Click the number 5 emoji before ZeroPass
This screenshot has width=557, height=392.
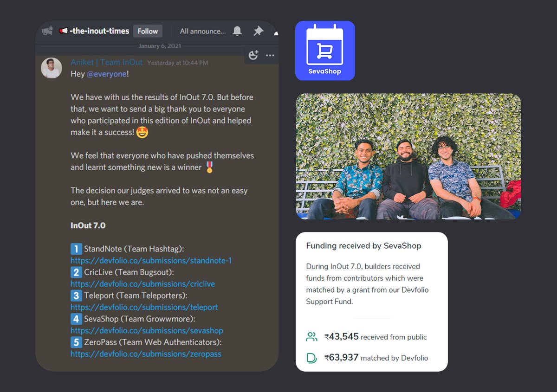click(76, 342)
